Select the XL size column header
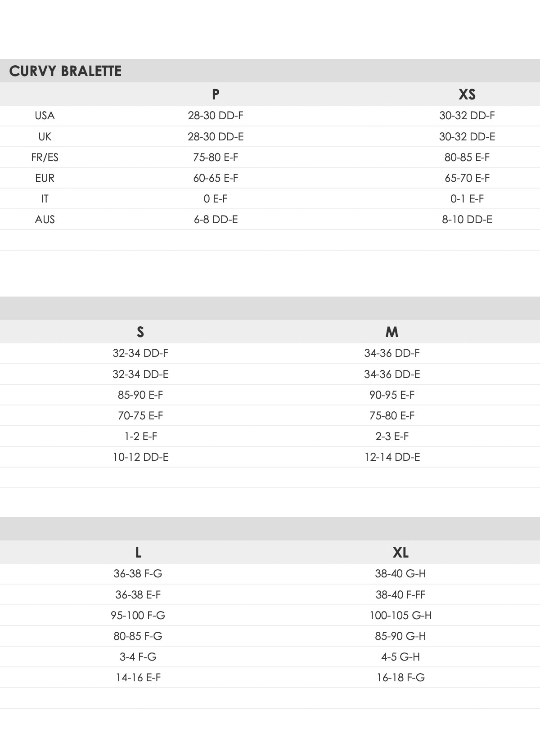This screenshot has height=756, width=540. pyautogui.click(x=400, y=552)
